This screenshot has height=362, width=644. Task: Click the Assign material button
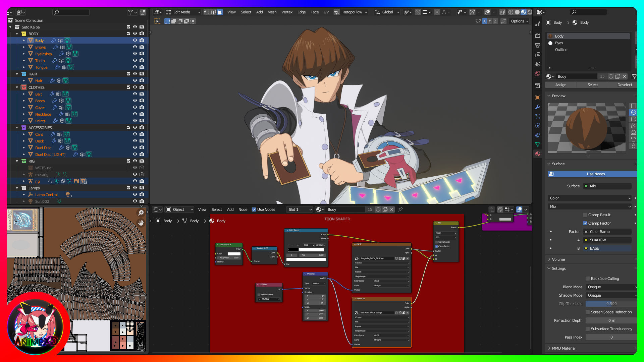pyautogui.click(x=561, y=85)
